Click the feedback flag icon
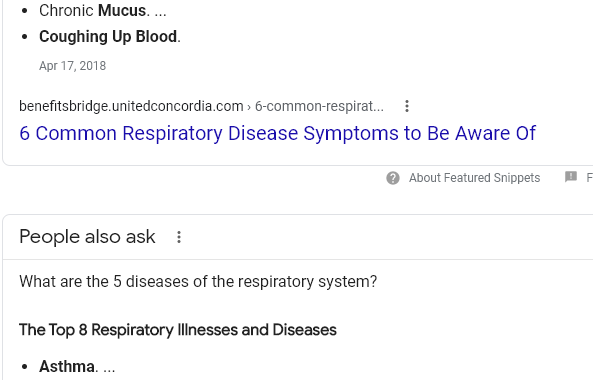 [571, 177]
